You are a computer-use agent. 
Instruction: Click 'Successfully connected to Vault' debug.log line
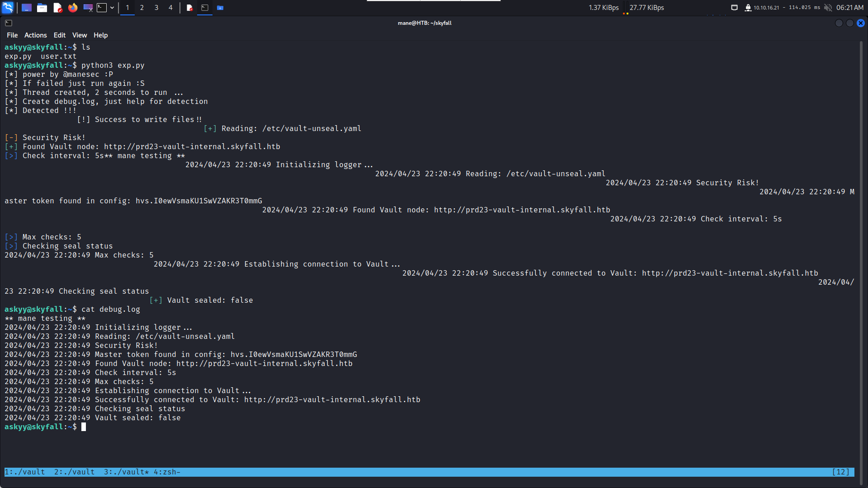[x=212, y=400]
